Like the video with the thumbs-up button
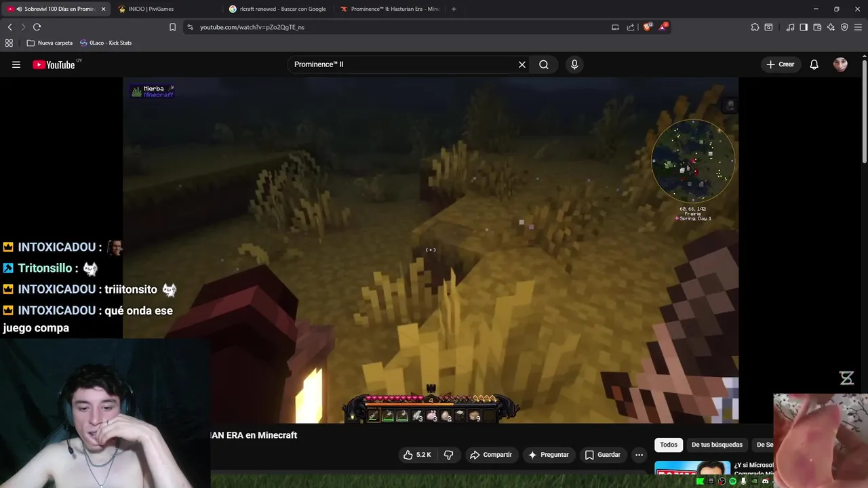This screenshot has height=488, width=868. pos(418,455)
